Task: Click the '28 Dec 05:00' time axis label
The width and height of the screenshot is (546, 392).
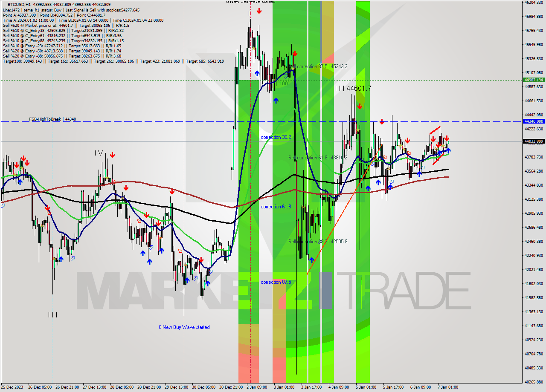Action: (x=122, y=387)
